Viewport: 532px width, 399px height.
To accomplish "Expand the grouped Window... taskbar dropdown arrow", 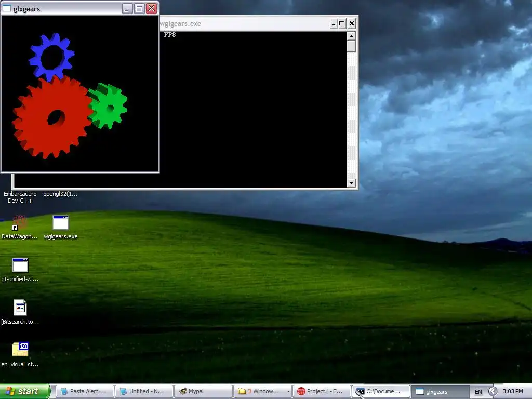I will pos(288,392).
